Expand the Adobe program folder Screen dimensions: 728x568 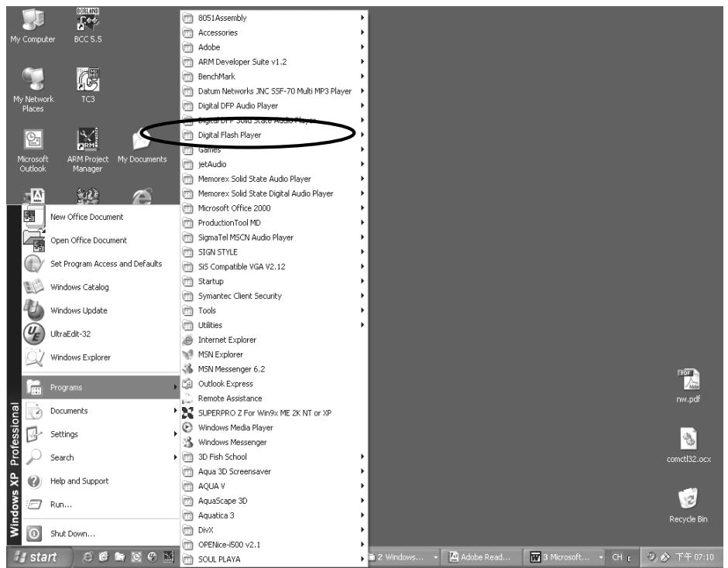pyautogui.click(x=274, y=47)
